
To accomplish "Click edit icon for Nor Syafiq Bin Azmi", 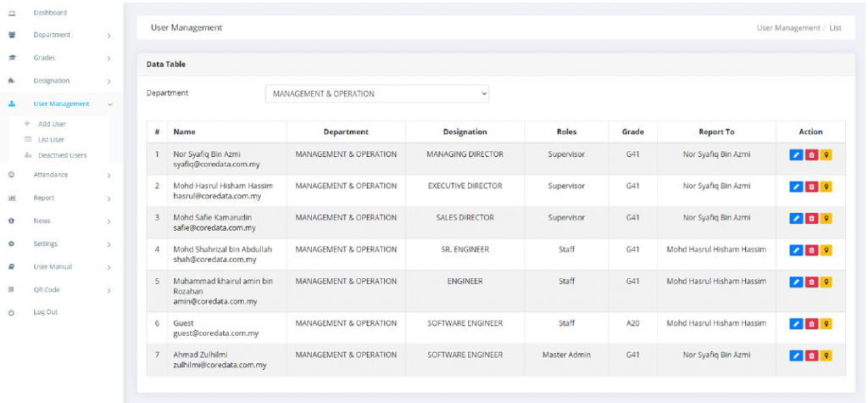I will click(795, 154).
